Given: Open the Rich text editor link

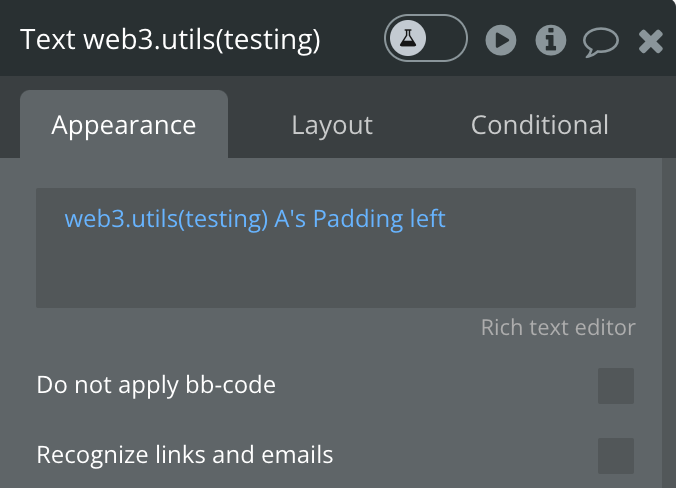Looking at the screenshot, I should pyautogui.click(x=558, y=328).
